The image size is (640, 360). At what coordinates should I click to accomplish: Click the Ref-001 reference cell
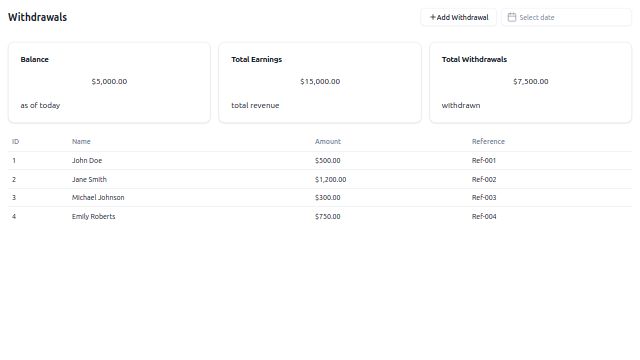[484, 161]
